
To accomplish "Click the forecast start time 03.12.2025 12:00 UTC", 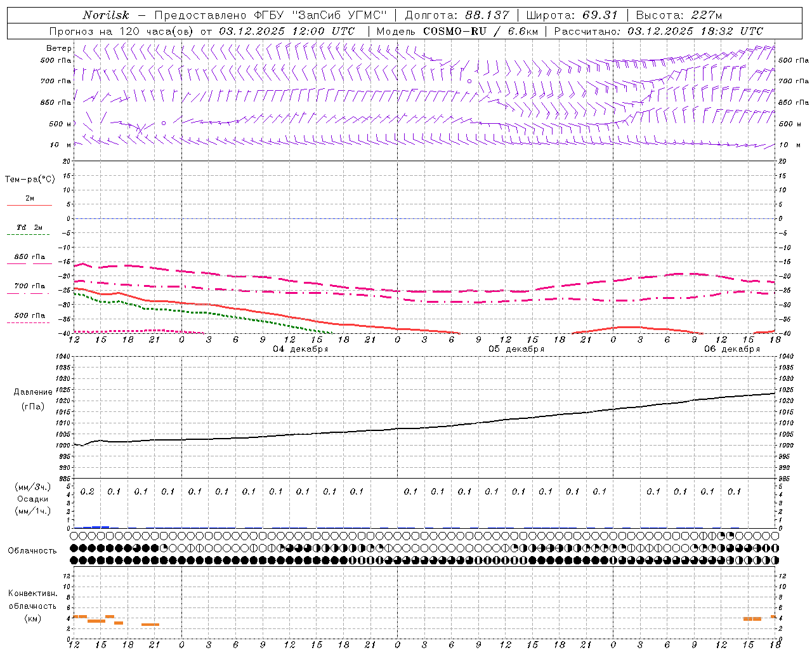I will 287,31.
